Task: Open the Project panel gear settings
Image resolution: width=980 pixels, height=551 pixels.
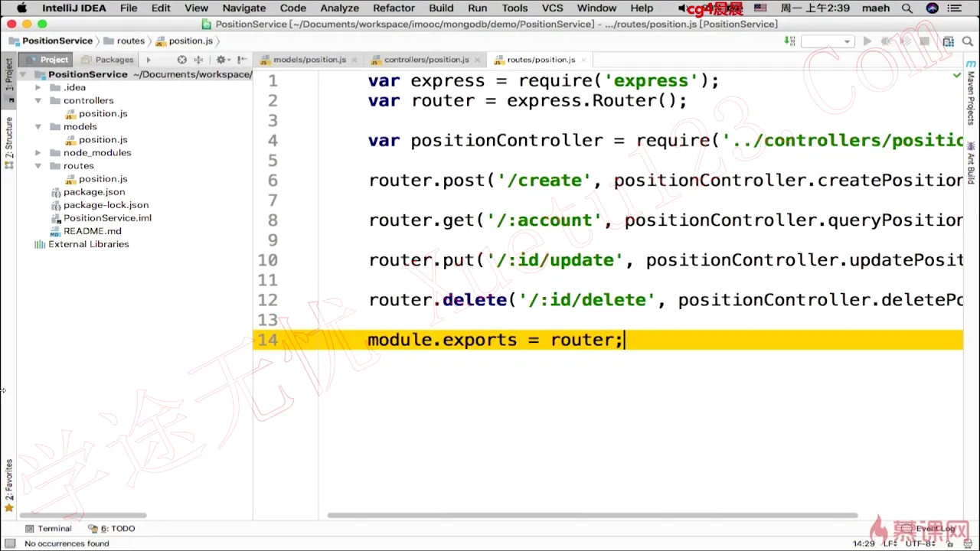Action: pyautogui.click(x=221, y=60)
